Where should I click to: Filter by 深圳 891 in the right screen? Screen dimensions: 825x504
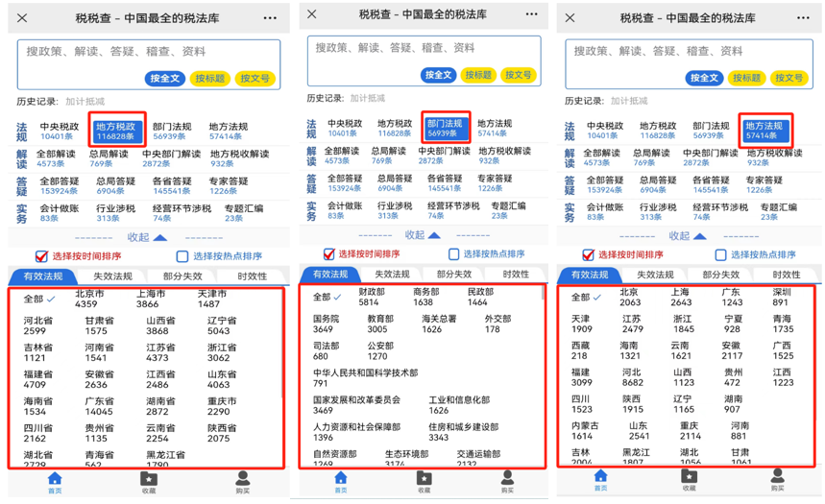pos(781,297)
